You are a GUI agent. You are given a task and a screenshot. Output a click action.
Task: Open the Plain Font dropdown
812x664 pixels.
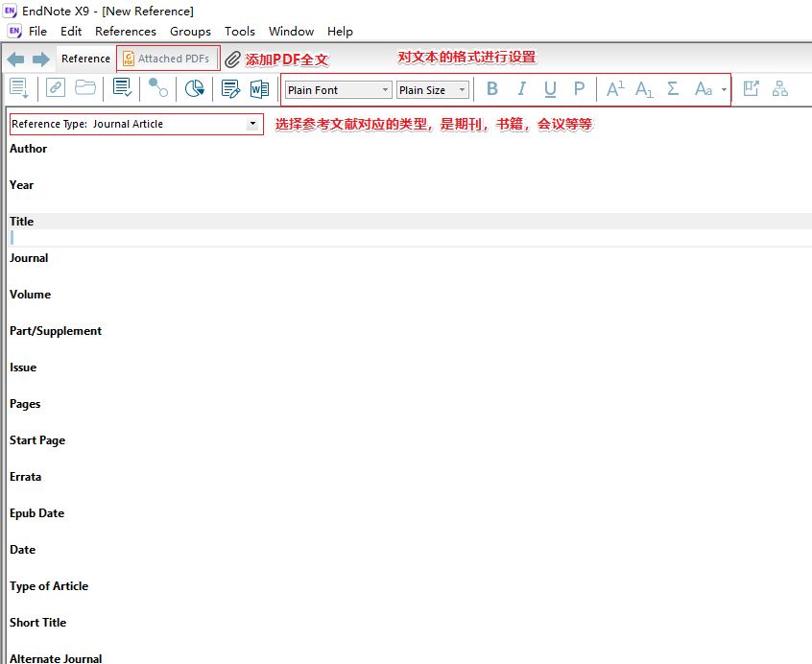click(385, 89)
